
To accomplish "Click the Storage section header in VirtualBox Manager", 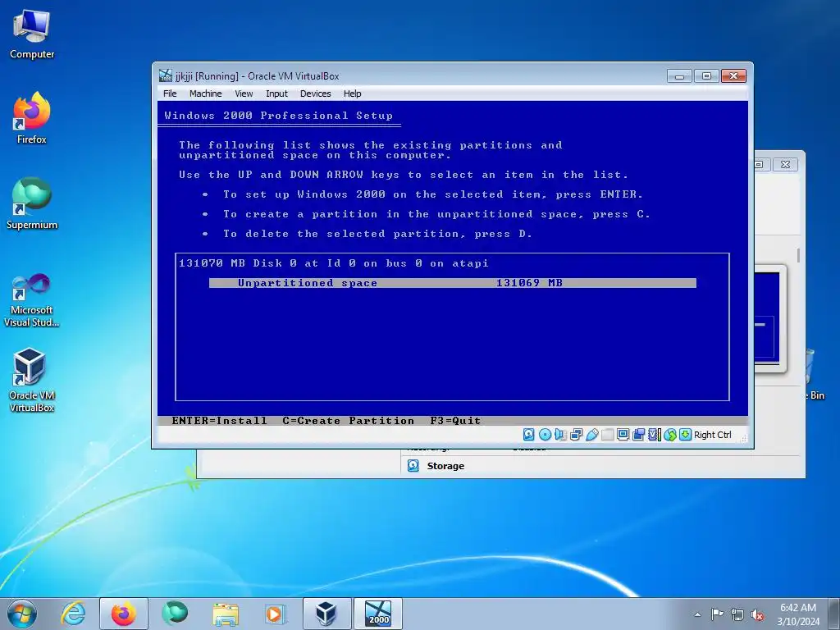I will 445,466.
